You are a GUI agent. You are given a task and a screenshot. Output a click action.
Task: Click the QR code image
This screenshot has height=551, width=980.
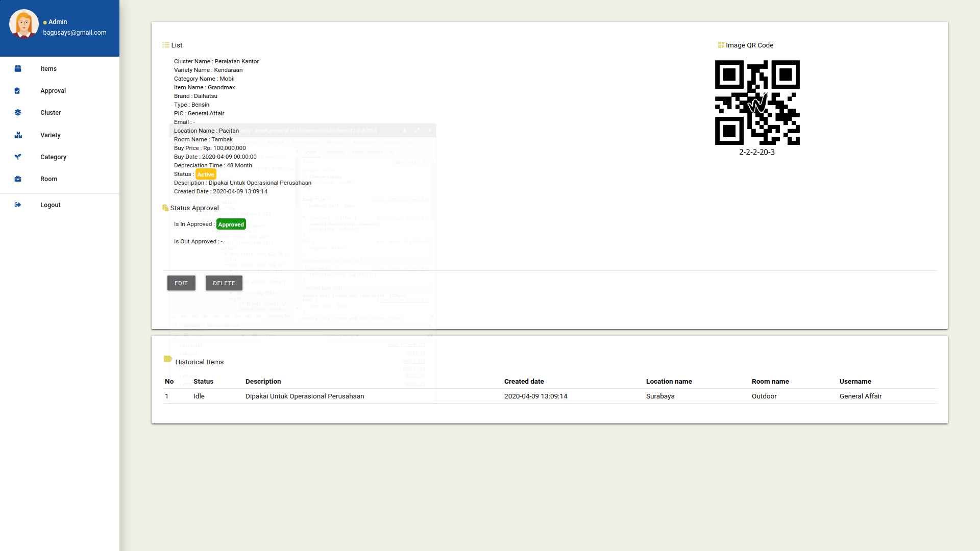757,103
